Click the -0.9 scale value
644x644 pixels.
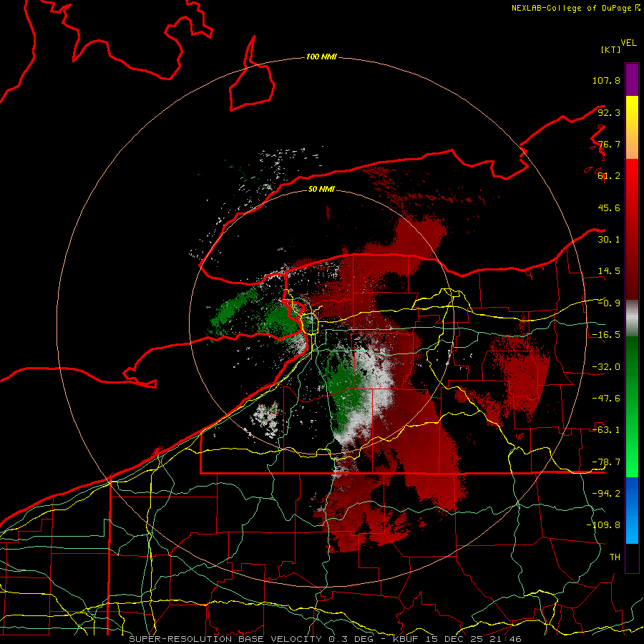point(609,303)
